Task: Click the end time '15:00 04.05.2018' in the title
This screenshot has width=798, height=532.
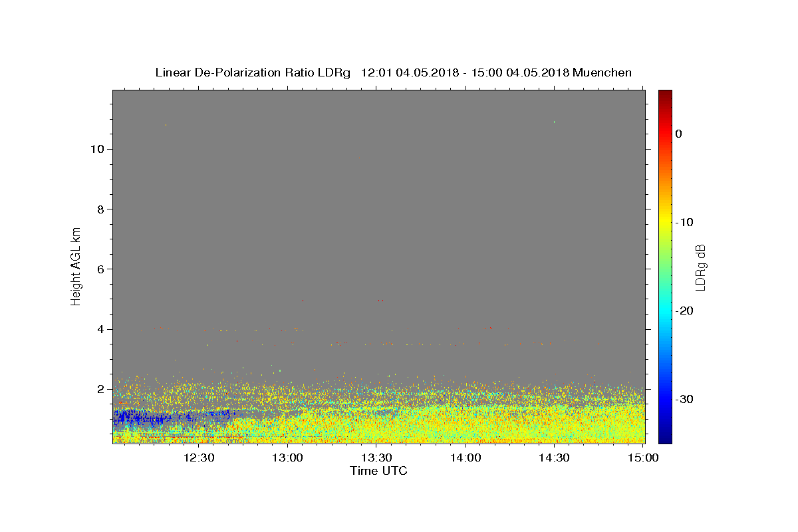Action: point(520,72)
